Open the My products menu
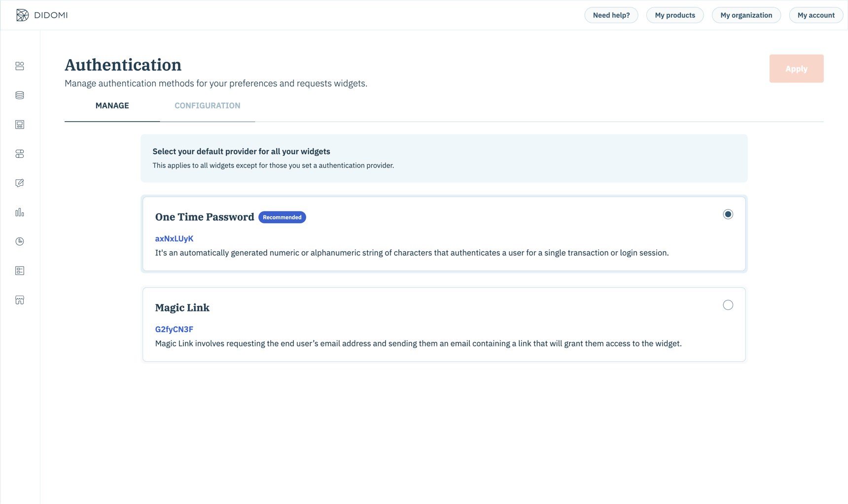This screenshot has width=848, height=504. (x=675, y=15)
